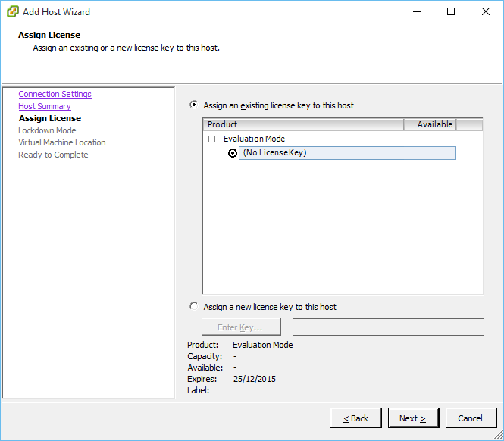The image size is (504, 441).
Task: Click the Assign License step label
Action: click(50, 118)
